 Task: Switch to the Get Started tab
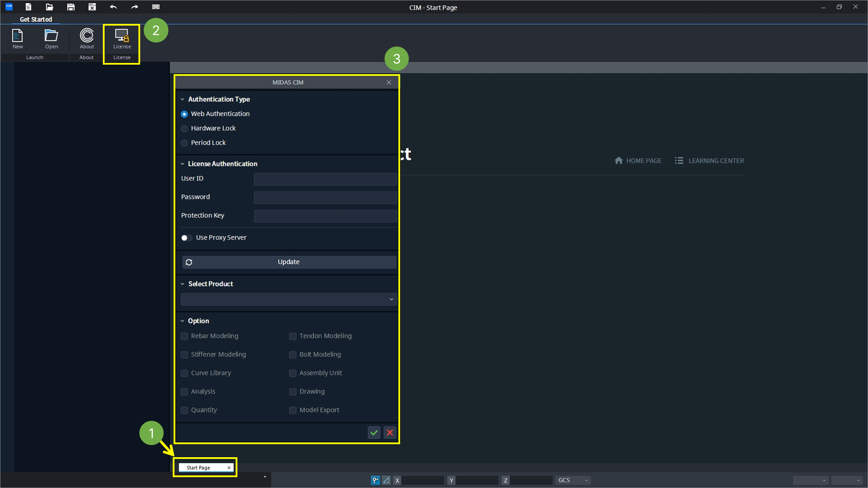36,19
